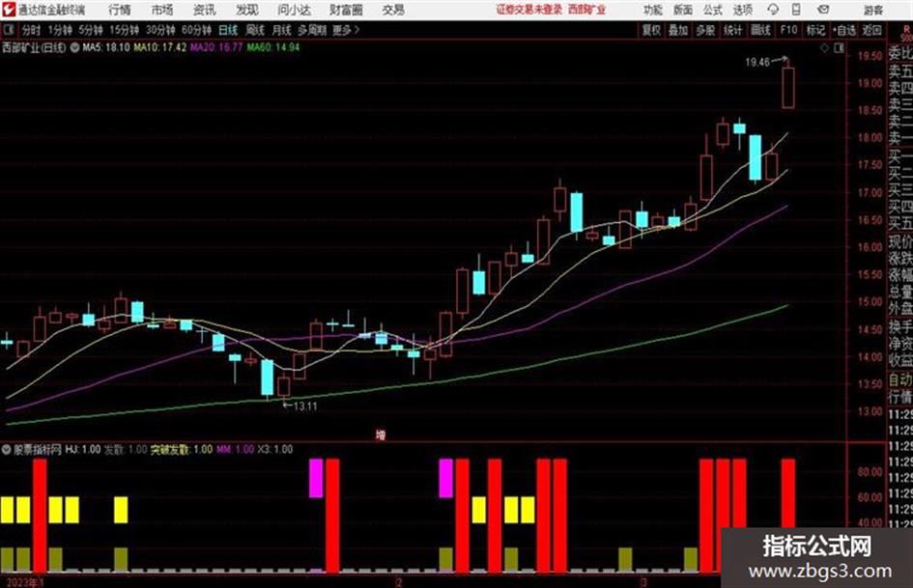
Task: Activate the 画线 drawing tool button
Action: click(760, 30)
